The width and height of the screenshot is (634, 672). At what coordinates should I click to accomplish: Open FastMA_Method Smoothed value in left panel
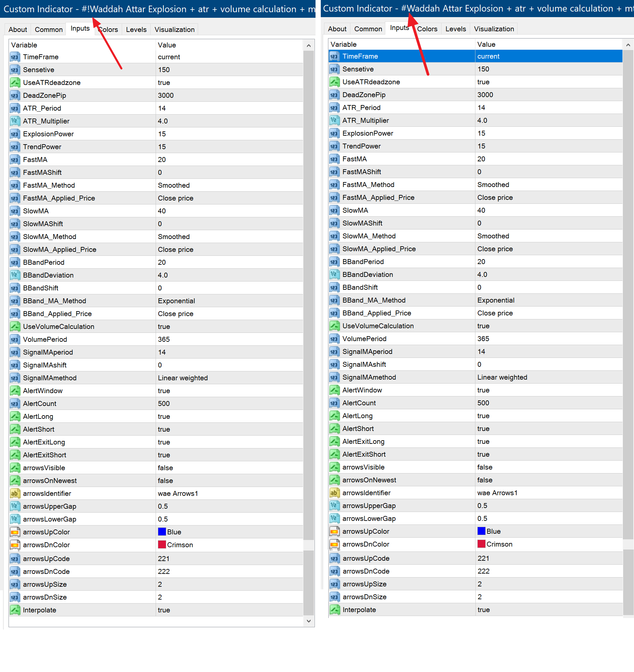174,185
